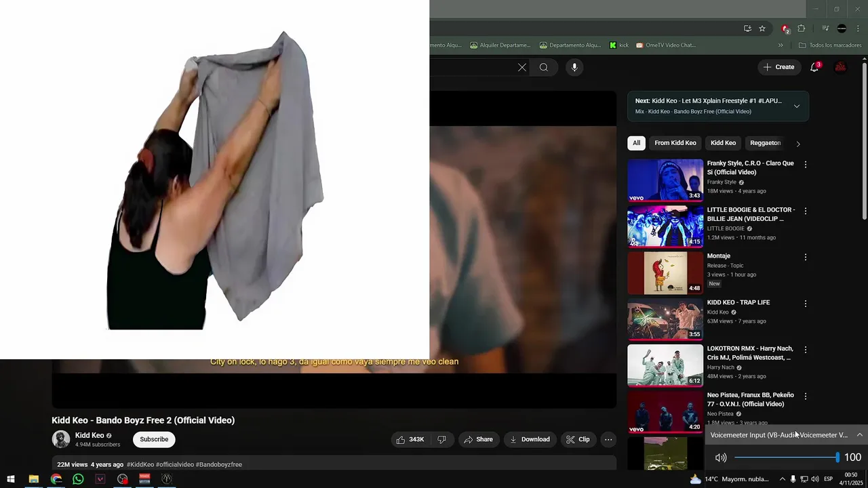Click the YouTube search magnifier button
Viewport: 868px width, 488px height.
pos(544,67)
